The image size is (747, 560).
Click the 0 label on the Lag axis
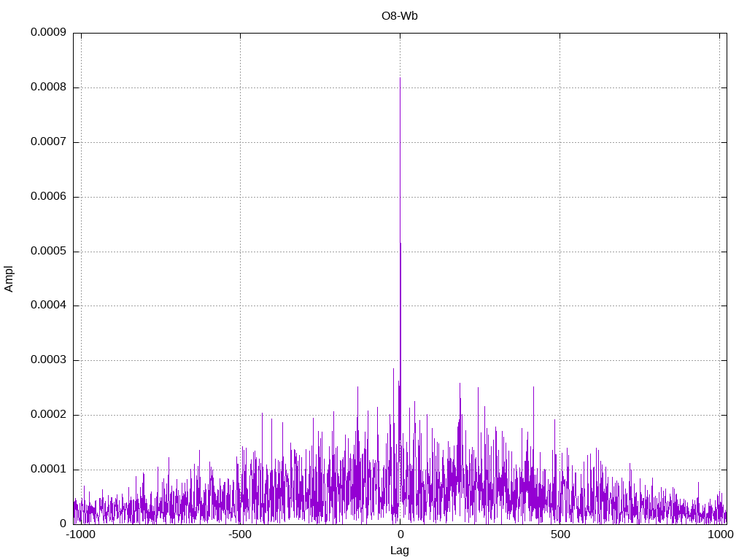click(400, 534)
